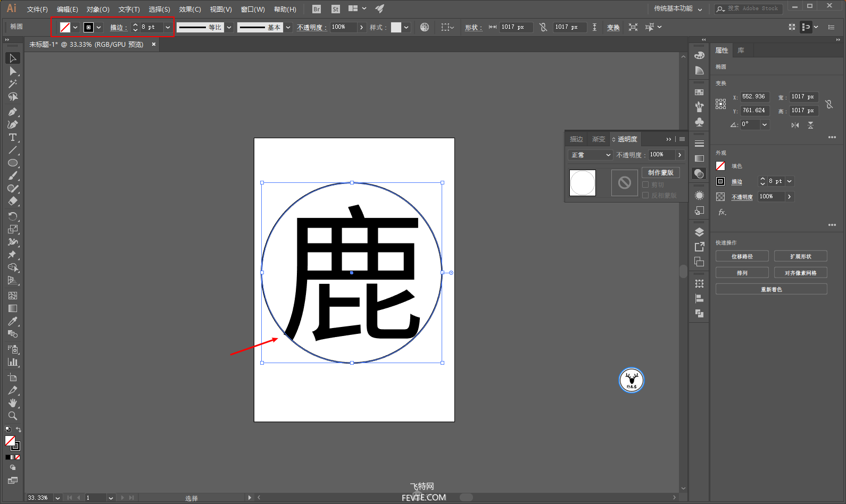This screenshot has width=846, height=504.
Task: Select the Zoom tool
Action: [x=13, y=416]
